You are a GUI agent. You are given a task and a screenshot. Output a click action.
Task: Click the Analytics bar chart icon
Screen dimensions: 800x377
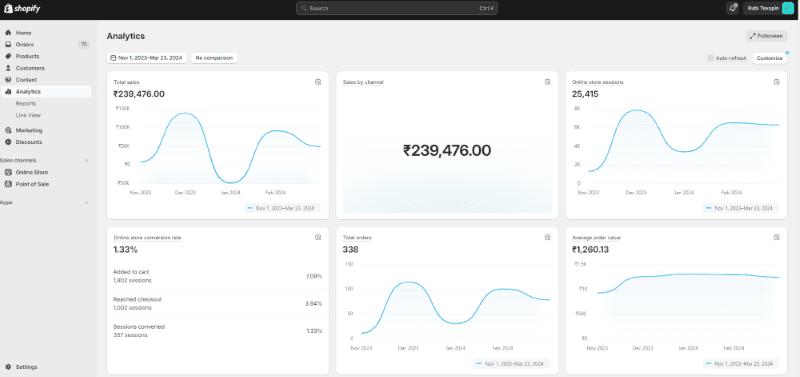[x=8, y=92]
